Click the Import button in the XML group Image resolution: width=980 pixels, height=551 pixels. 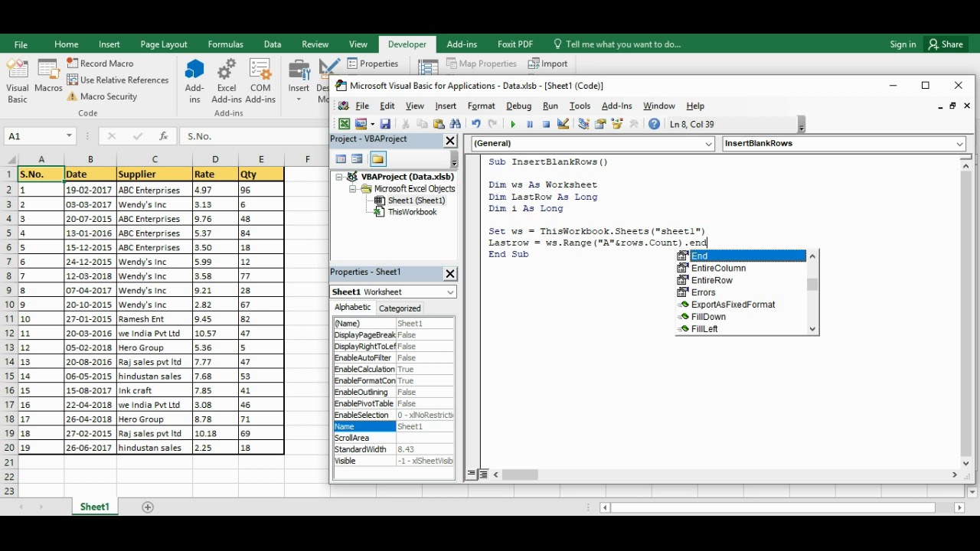548,64
